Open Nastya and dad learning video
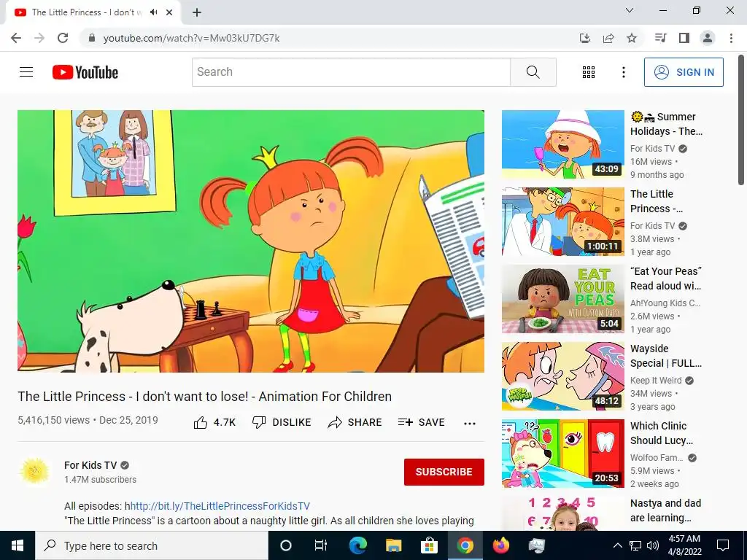 click(x=562, y=514)
